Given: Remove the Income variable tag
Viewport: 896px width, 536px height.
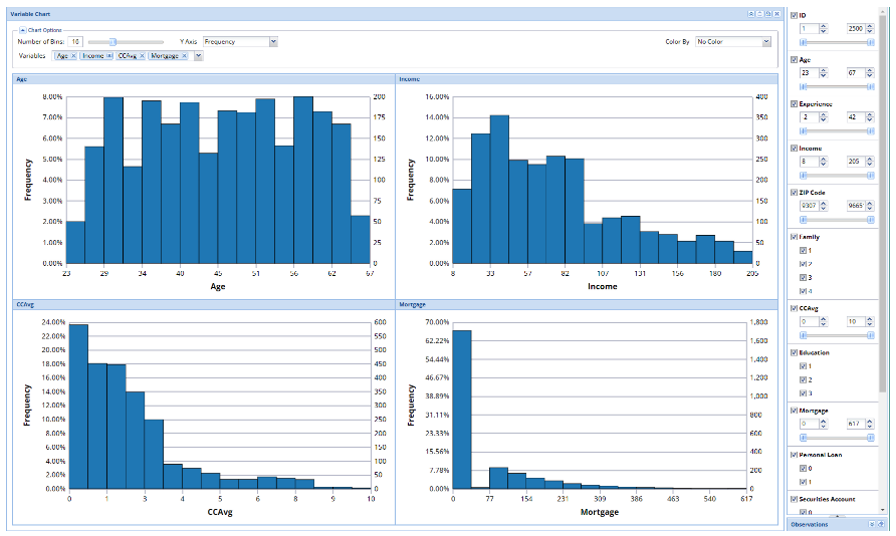Looking at the screenshot, I should 109,56.
